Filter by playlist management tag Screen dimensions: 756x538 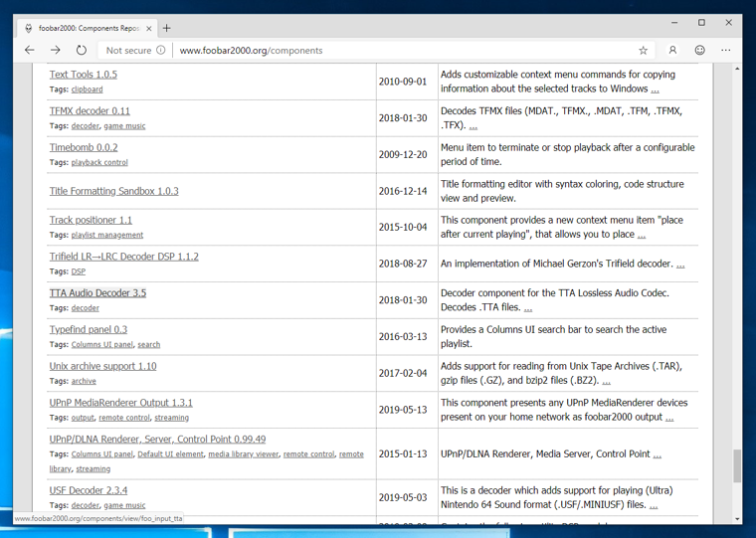tap(107, 235)
